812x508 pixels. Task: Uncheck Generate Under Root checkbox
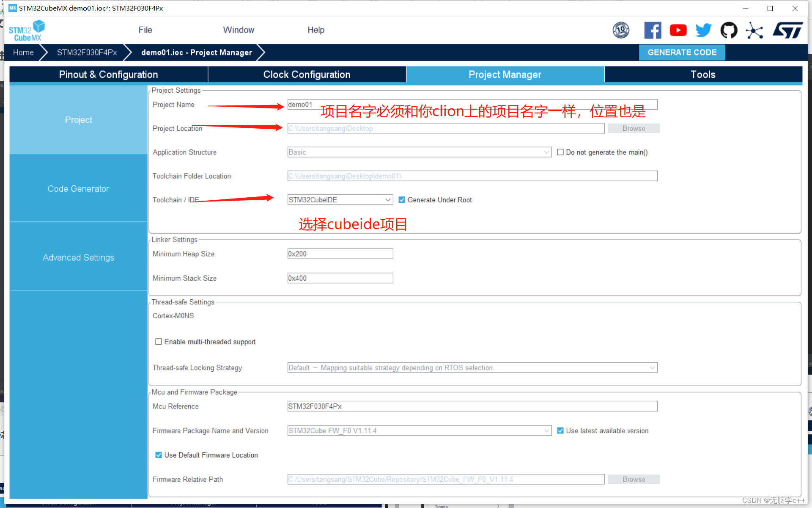click(402, 200)
